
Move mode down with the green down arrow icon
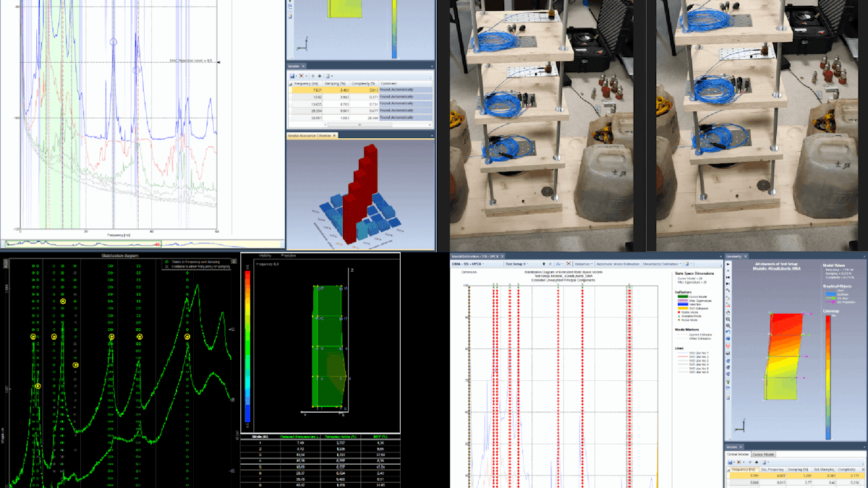(x=320, y=76)
